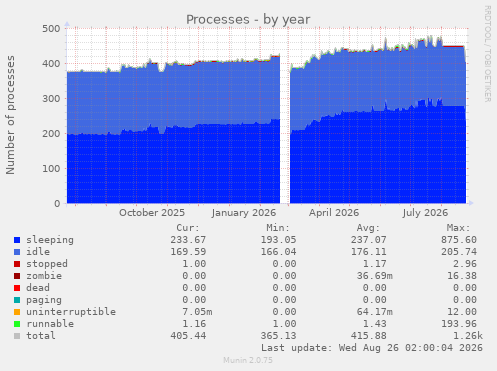
Task: Click stopped average value 1.17
Action: [374, 264]
